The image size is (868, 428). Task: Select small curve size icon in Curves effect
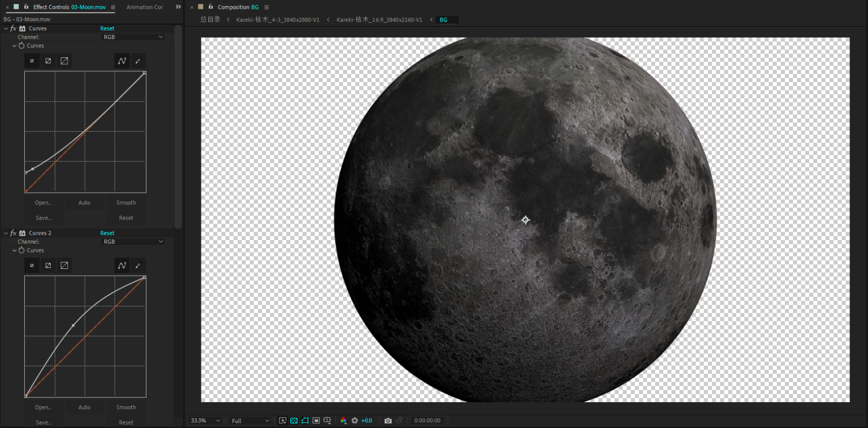click(32, 61)
